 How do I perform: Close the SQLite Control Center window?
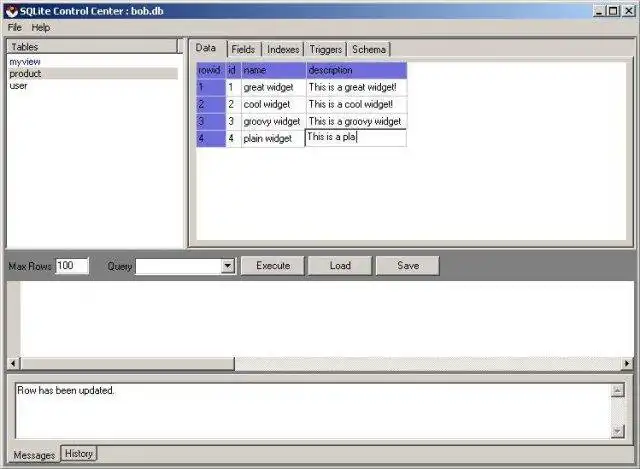[628, 11]
